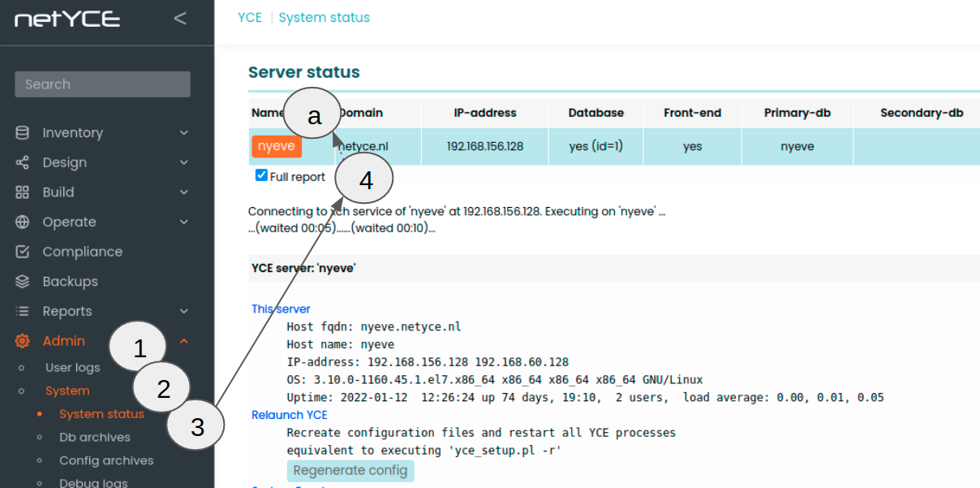This screenshot has height=488, width=980.
Task: Open Debug logs in sidebar
Action: click(93, 483)
